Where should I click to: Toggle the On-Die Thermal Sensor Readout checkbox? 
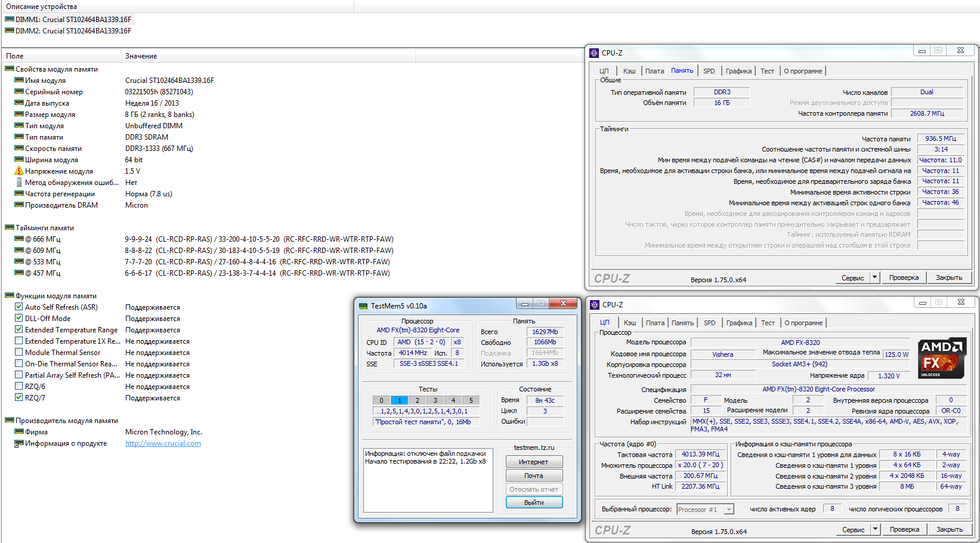[19, 363]
